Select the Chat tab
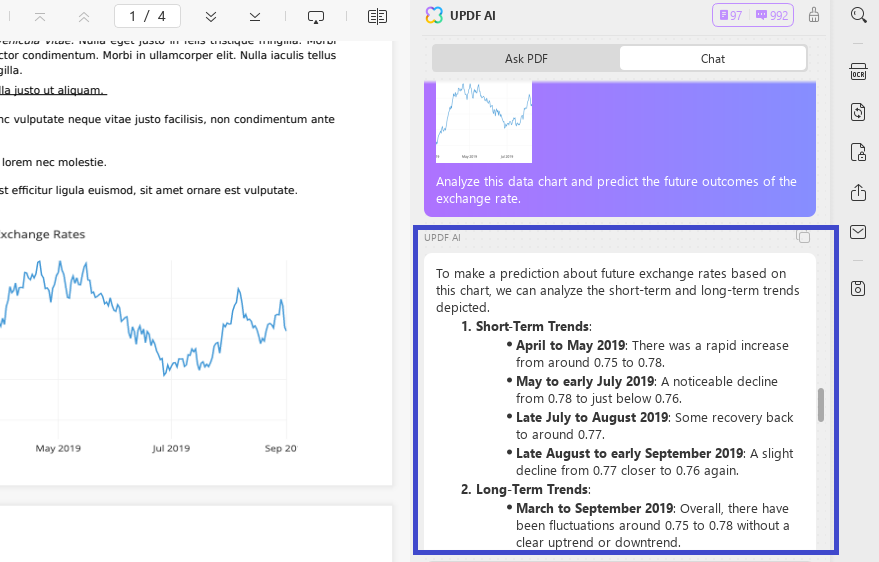 click(x=713, y=58)
